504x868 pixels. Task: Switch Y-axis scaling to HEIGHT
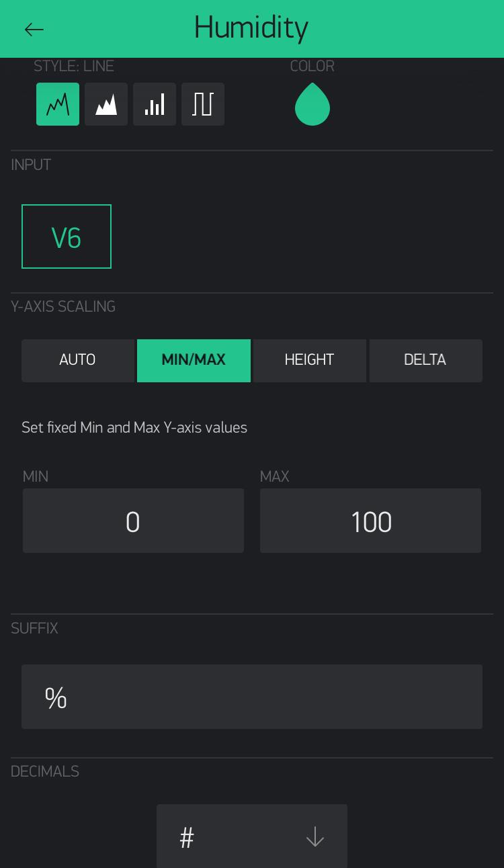pyautogui.click(x=310, y=361)
